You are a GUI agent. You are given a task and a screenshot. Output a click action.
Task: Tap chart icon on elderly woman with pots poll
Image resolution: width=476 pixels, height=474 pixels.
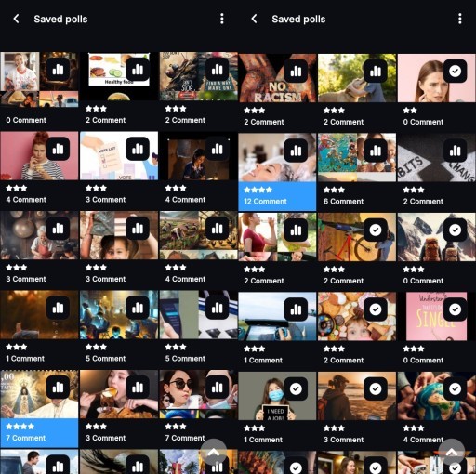click(58, 229)
